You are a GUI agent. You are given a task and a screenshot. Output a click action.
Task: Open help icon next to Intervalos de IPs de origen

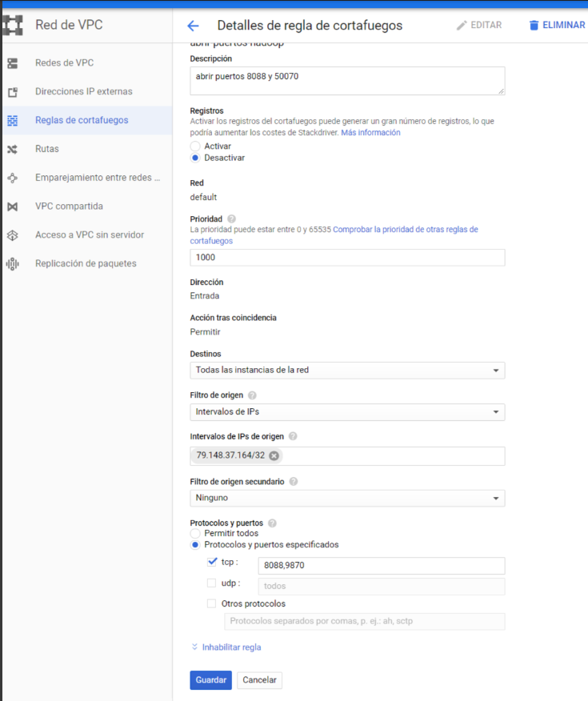[293, 436]
